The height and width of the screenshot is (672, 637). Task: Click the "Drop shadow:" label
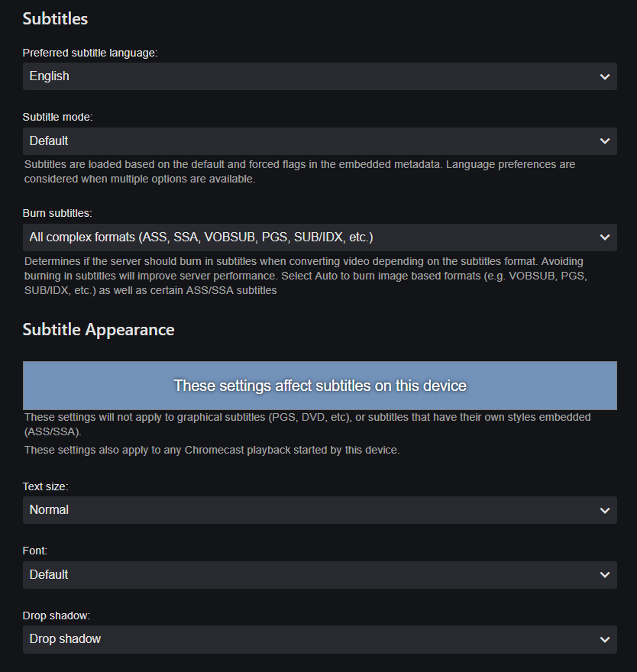57,615
